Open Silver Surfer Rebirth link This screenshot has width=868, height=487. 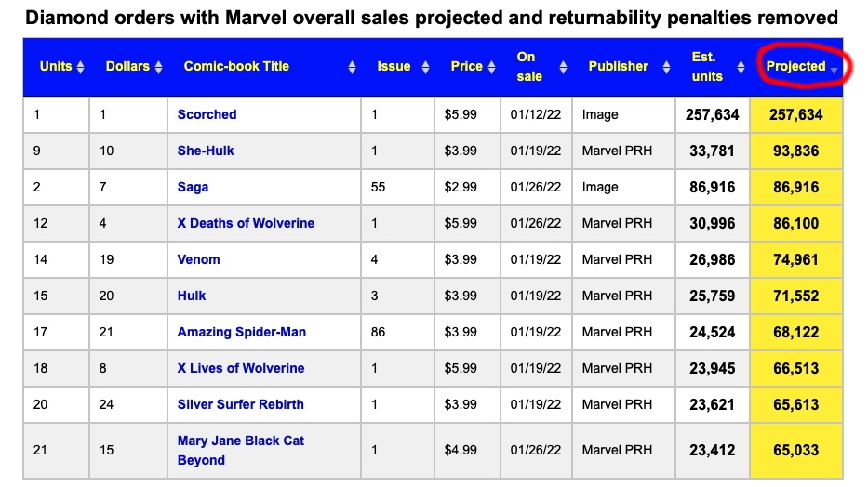[241, 404]
